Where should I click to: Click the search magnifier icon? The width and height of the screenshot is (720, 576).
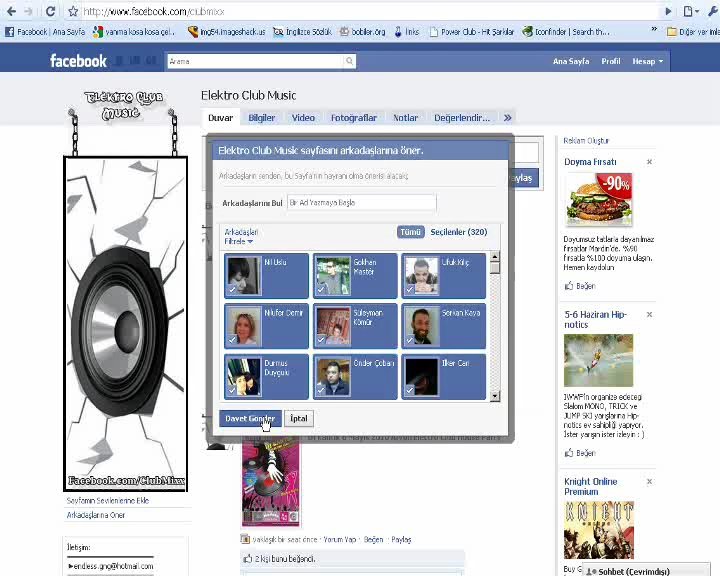click(x=349, y=61)
